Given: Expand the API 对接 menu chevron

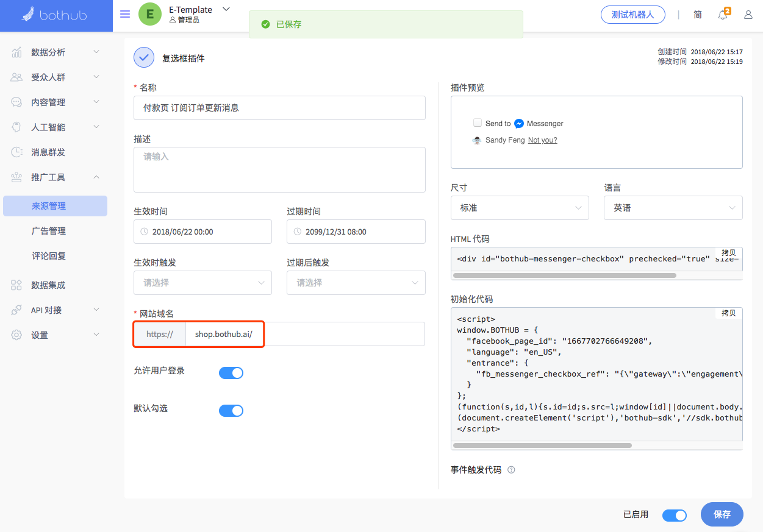Looking at the screenshot, I should point(96,310).
